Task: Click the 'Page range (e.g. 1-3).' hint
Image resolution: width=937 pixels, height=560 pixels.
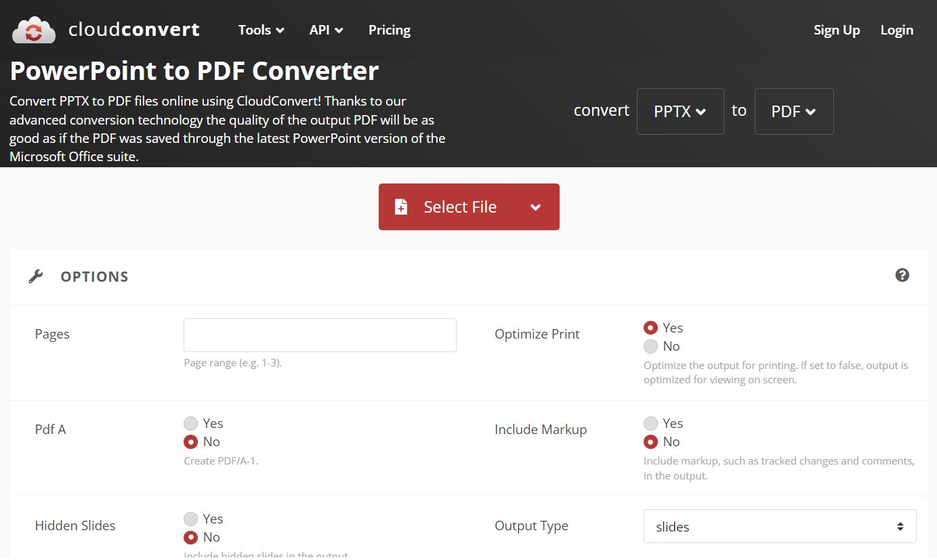Action: coord(233,362)
